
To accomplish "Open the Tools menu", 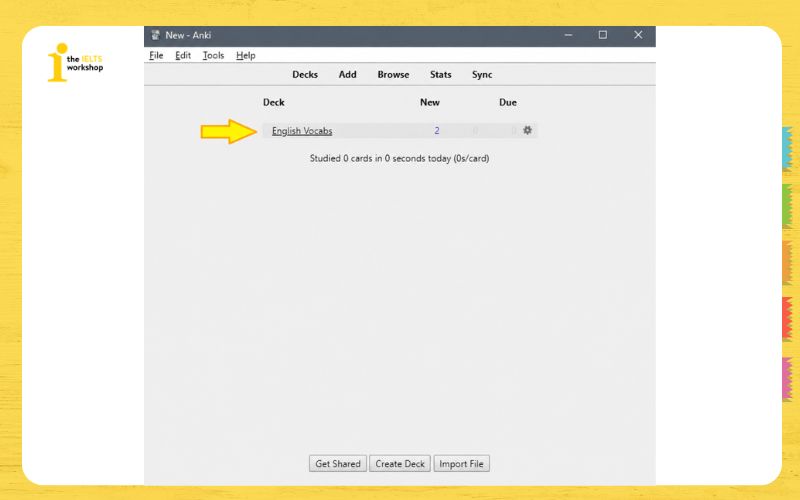I will tap(213, 55).
